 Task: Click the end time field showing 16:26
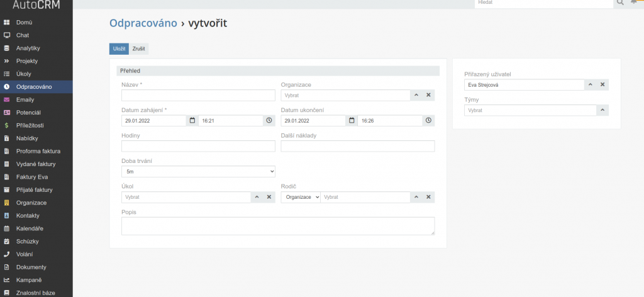click(x=390, y=120)
